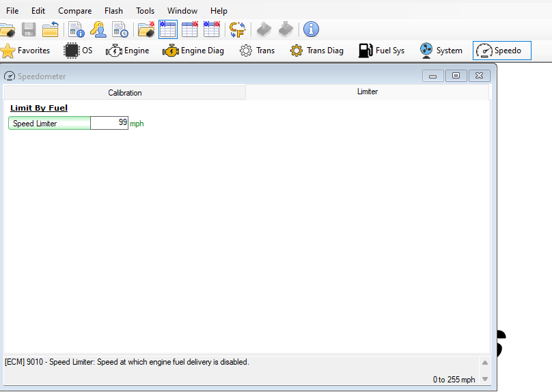Click the description scroll down arrow
This screenshot has width=552, height=392.
point(485,379)
